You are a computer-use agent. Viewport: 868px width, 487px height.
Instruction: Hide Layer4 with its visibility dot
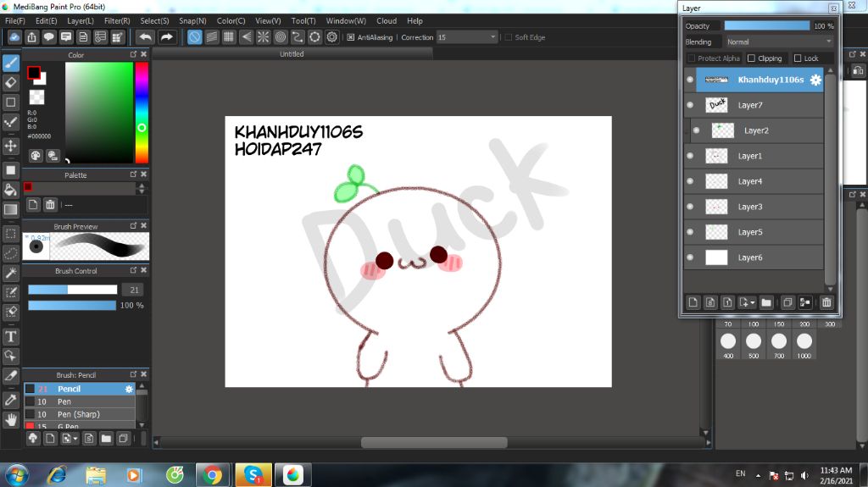pyautogui.click(x=690, y=181)
